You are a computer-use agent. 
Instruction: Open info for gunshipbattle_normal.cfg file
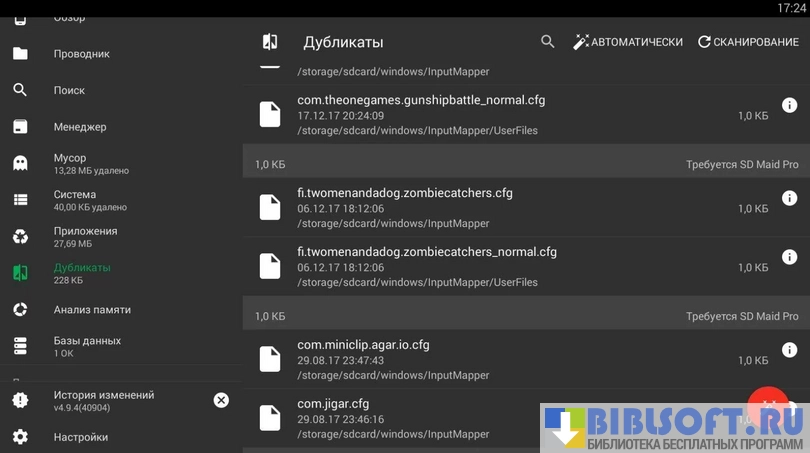[x=788, y=106]
